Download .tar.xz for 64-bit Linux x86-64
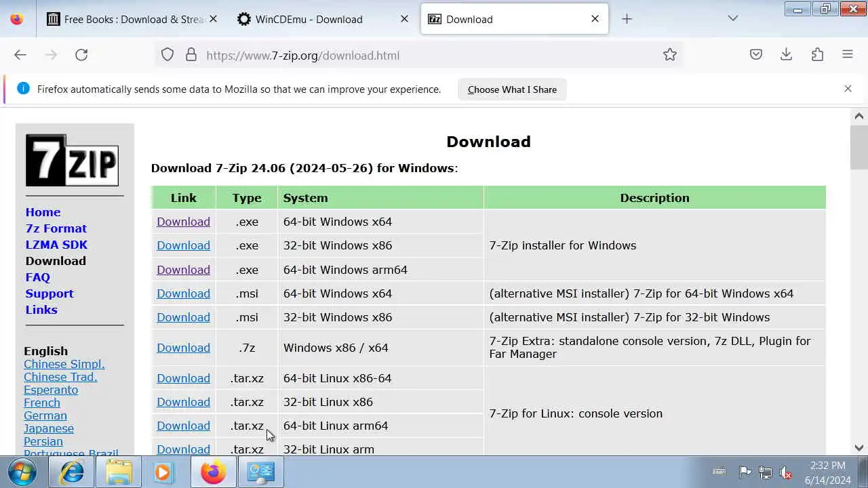Viewport: 868px width, 488px height. coord(183,378)
